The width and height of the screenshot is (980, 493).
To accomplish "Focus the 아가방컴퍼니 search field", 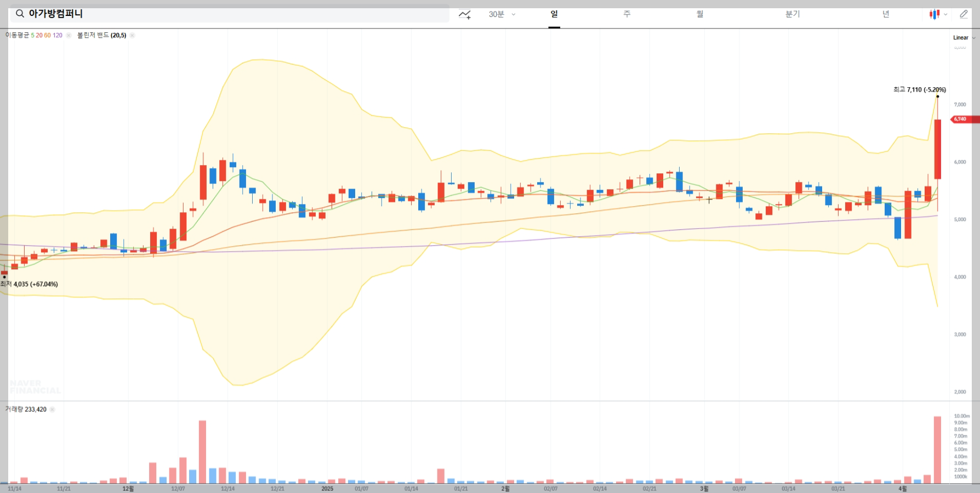I will tap(230, 14).
